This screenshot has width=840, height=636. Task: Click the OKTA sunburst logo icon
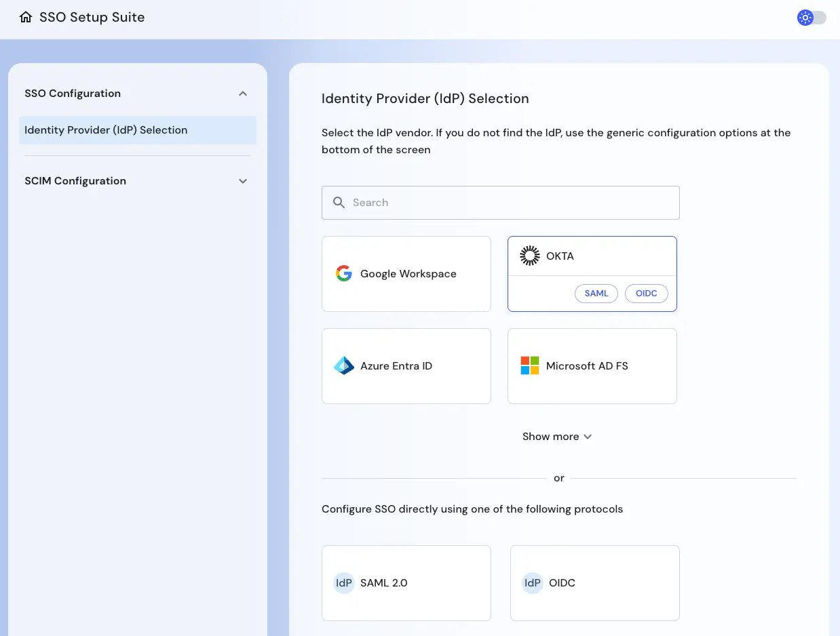tap(530, 256)
